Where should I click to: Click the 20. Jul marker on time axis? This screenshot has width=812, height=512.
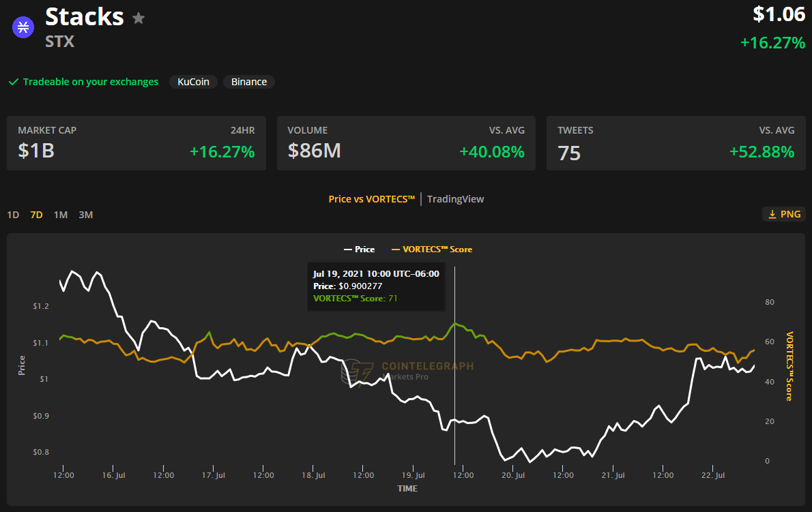coord(513,475)
